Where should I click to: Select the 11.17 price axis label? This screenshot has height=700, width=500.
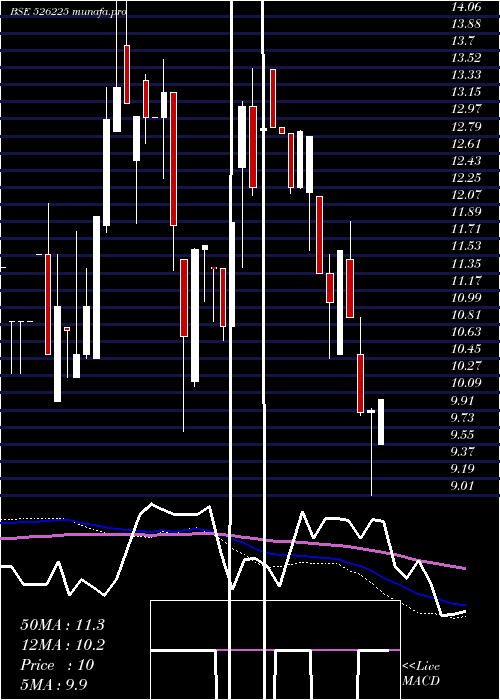click(466, 281)
